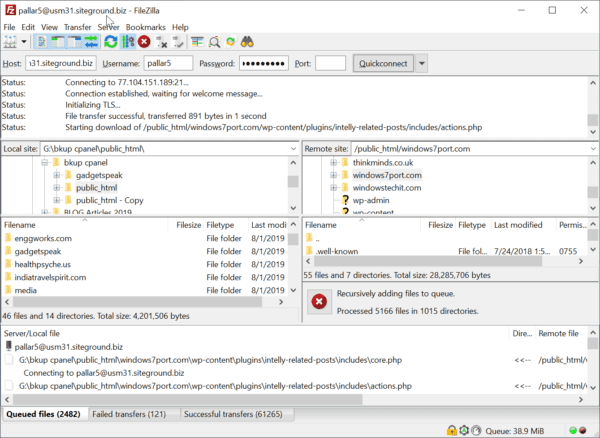Click file icon of queued actions.php row
This screenshot has height=438, width=600.
tap(9, 386)
